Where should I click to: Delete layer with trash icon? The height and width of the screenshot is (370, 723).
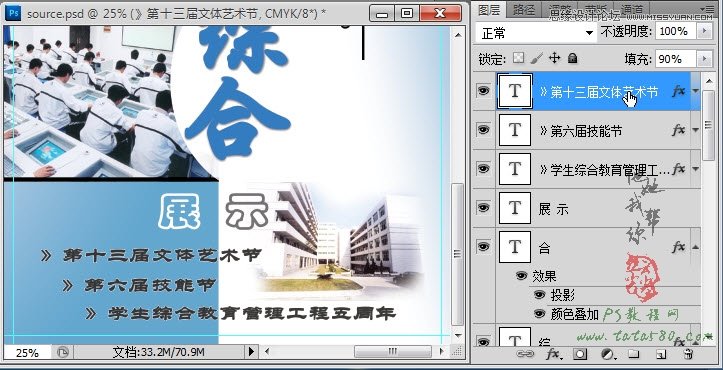[x=688, y=354]
